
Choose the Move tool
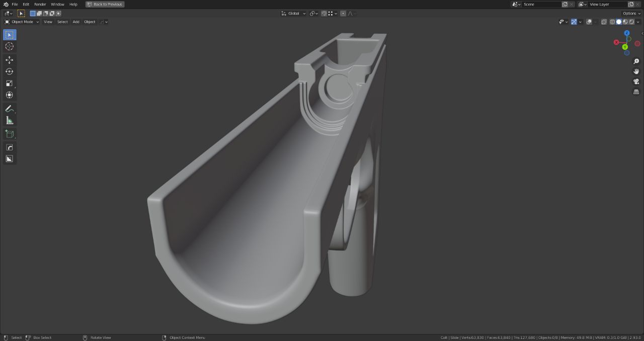point(10,60)
